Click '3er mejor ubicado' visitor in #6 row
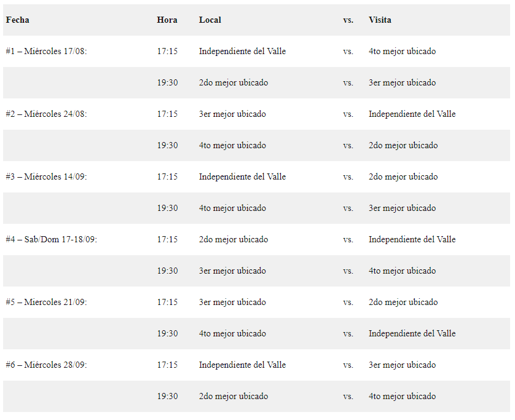 coord(402,365)
